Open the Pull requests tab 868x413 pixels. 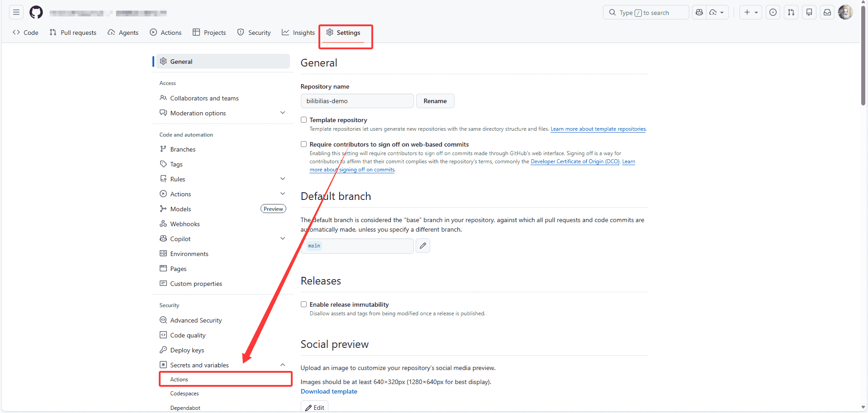pyautogui.click(x=73, y=33)
